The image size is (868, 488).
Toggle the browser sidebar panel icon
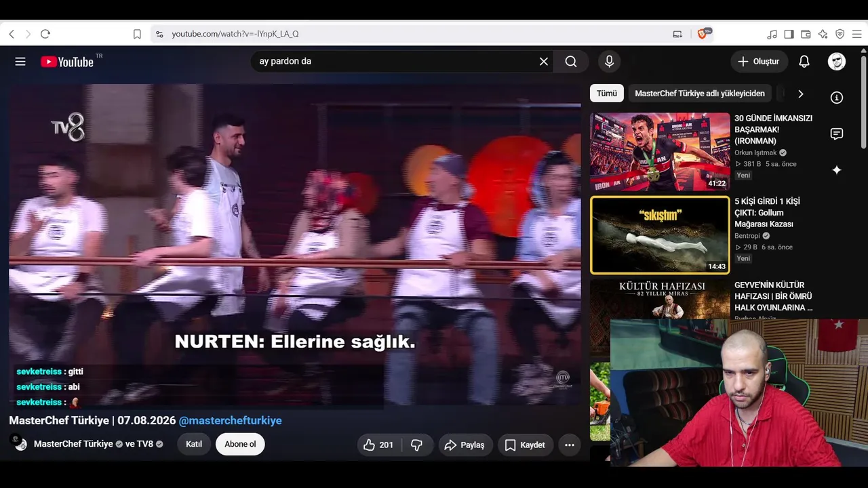pyautogui.click(x=789, y=34)
